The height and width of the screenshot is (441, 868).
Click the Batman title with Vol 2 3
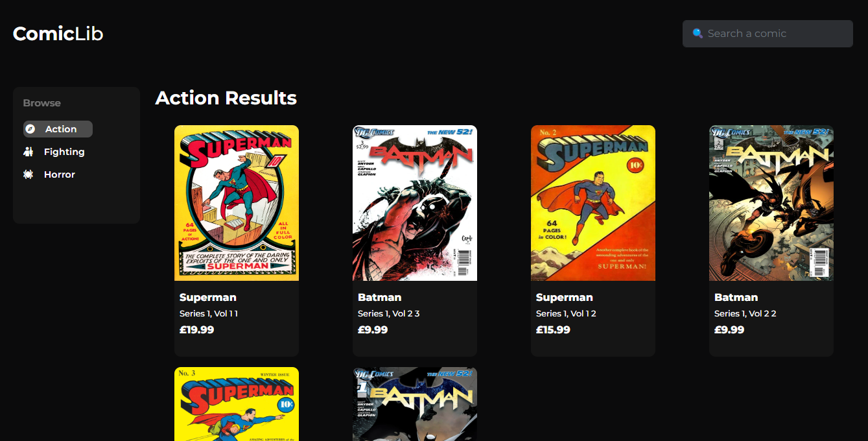click(x=380, y=298)
